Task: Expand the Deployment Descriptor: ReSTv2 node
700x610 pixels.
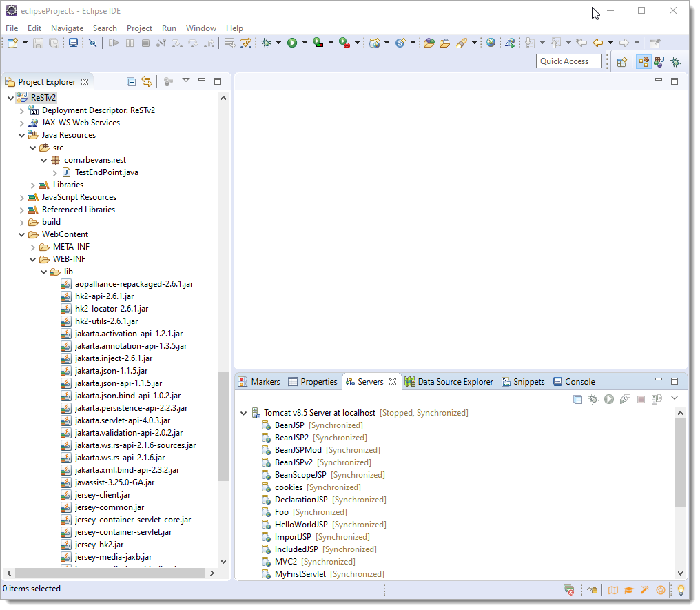Action: pos(21,110)
